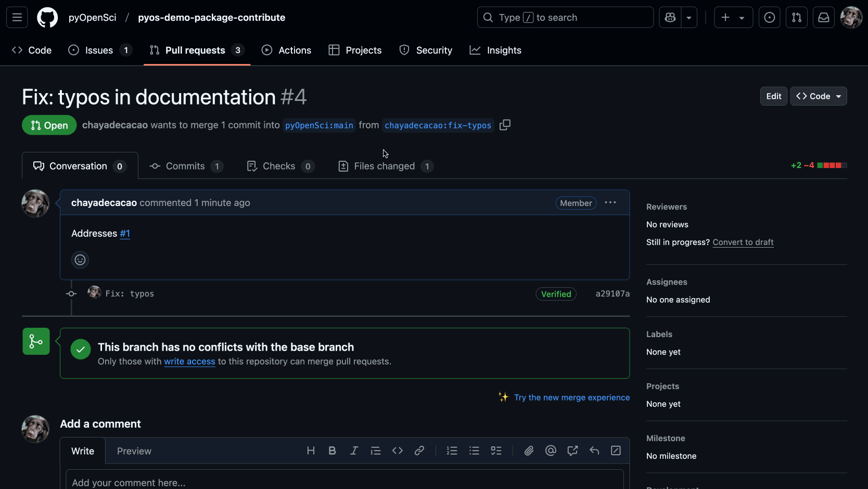Click the chayadecacao:fix-typos head branch link
This screenshot has height=489, width=868.
point(438,125)
